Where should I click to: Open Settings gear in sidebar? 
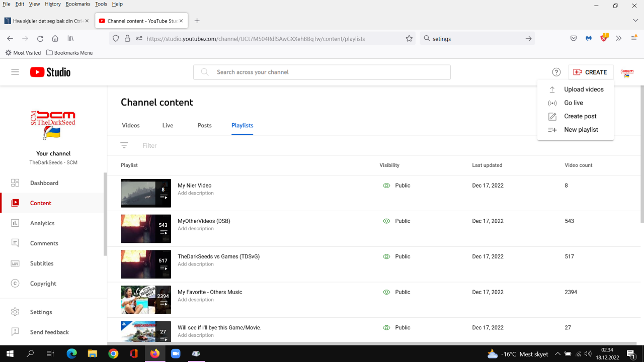click(x=15, y=312)
